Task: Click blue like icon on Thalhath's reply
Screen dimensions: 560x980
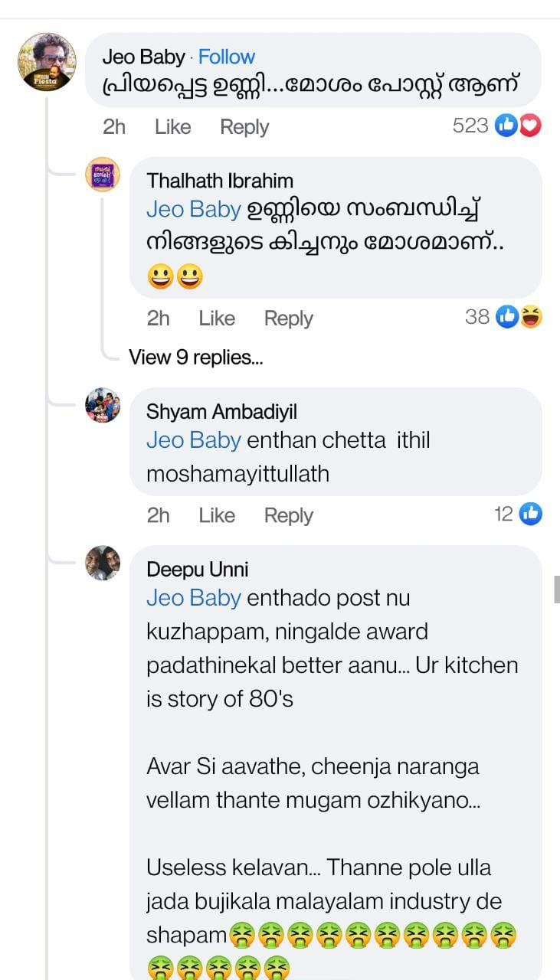Action: pyautogui.click(x=507, y=316)
